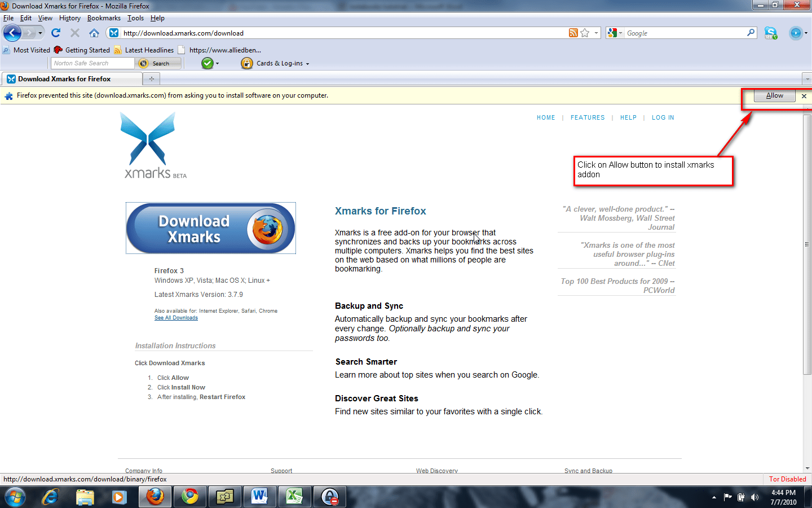Open the Google search engine selector
812x508 pixels.
(615, 33)
